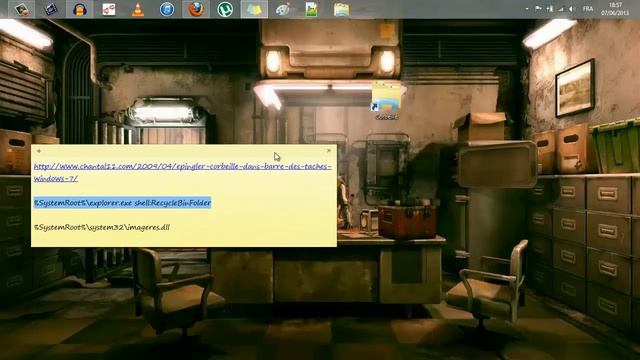Viewport: 640px width, 360px height.
Task: Delete the sticky note with the X
Action: point(329,151)
